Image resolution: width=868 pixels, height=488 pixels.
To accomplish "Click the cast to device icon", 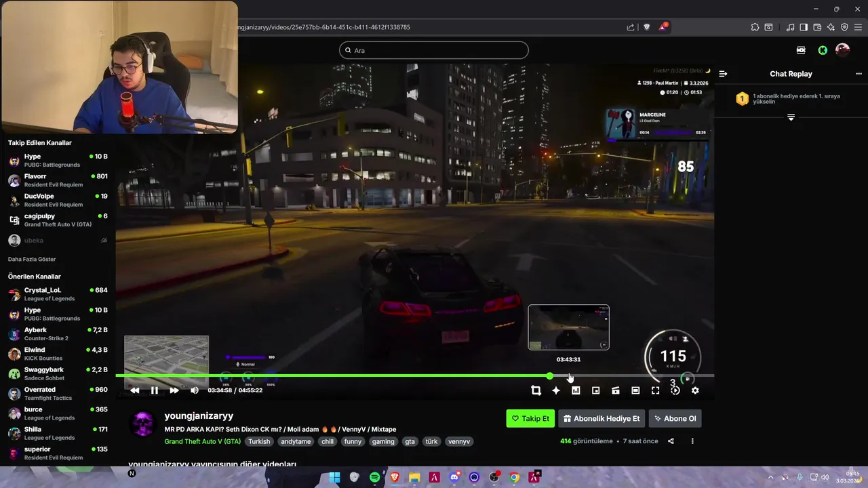I will click(616, 390).
